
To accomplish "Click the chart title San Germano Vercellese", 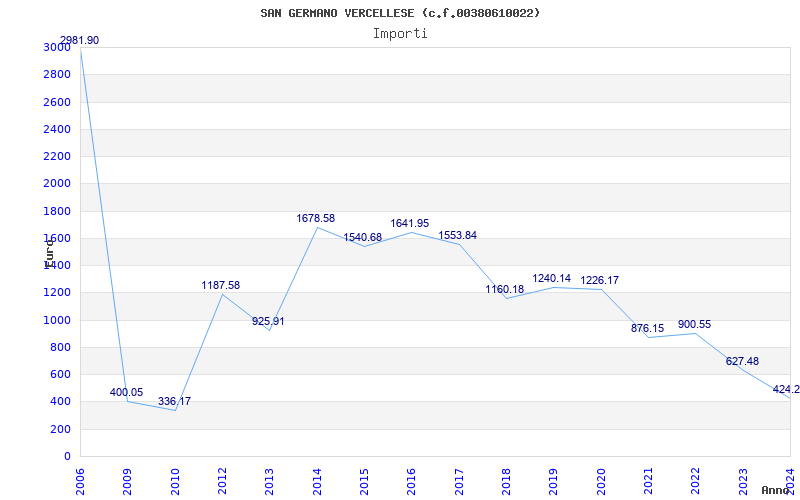I will point(400,13).
